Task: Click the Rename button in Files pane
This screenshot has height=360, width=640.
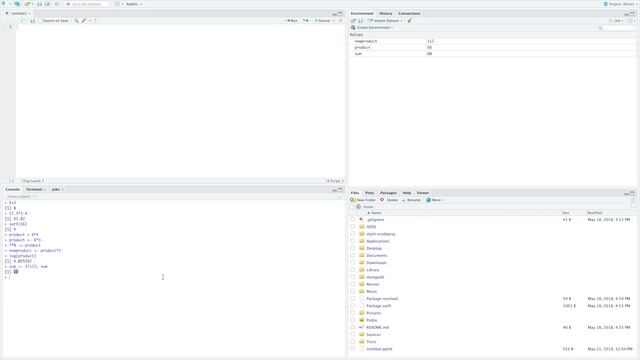Action: tap(411, 200)
